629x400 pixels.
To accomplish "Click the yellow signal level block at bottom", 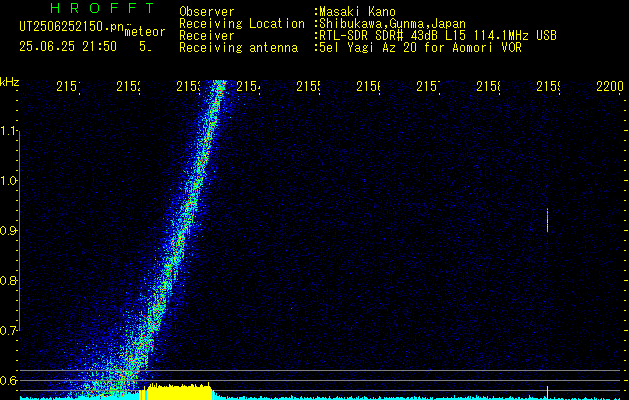I will [x=177, y=392].
